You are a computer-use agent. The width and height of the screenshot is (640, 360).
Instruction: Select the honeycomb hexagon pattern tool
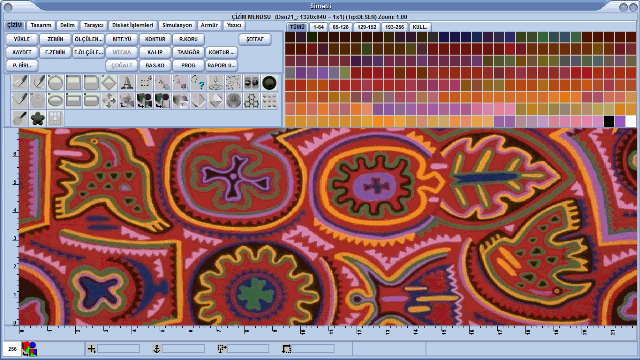[x=251, y=100]
